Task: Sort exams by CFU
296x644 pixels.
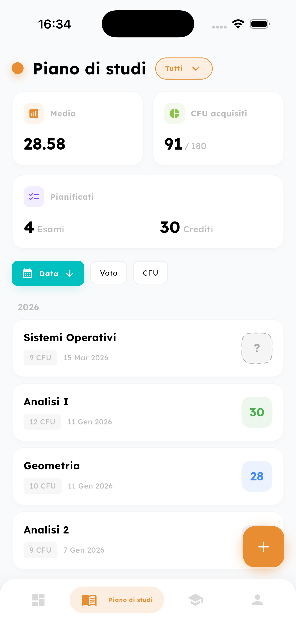Action: click(150, 273)
